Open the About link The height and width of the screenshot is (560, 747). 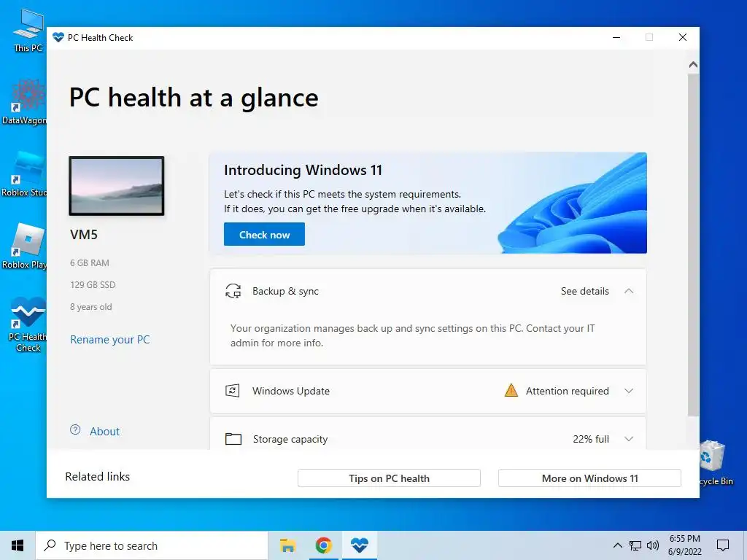pos(104,432)
